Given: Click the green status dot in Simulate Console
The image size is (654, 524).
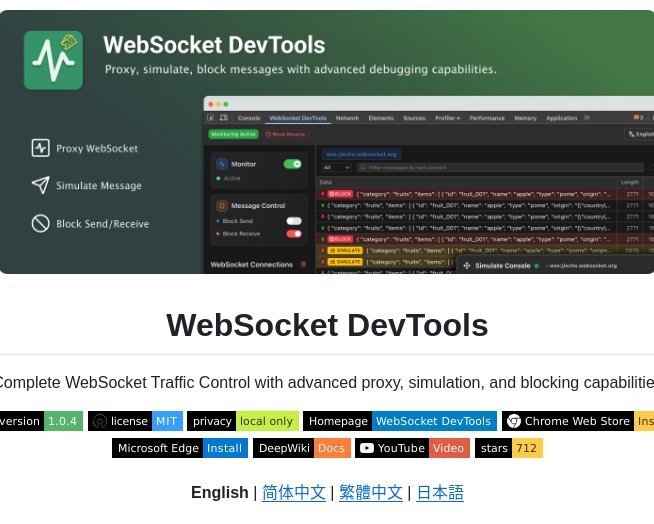Looking at the screenshot, I should point(537,266).
